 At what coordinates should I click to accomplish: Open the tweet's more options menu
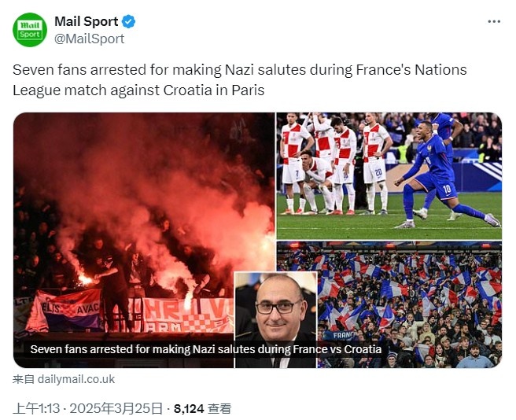tap(494, 22)
